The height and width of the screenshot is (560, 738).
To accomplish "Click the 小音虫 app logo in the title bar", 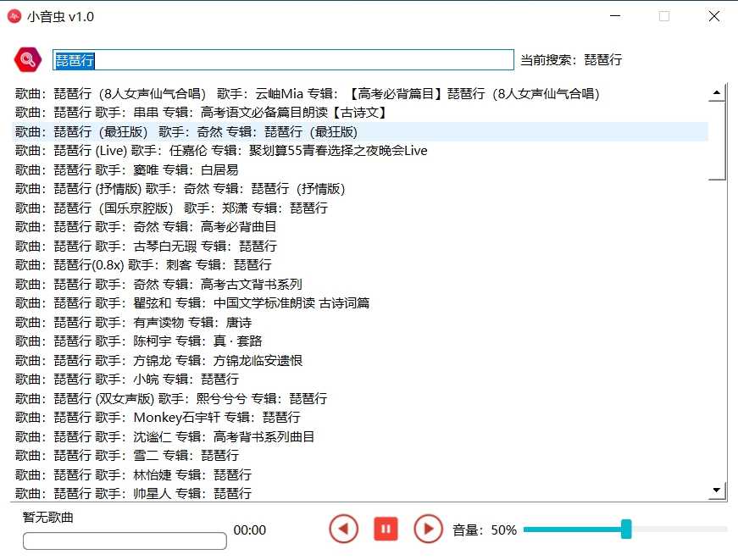I will [14, 16].
